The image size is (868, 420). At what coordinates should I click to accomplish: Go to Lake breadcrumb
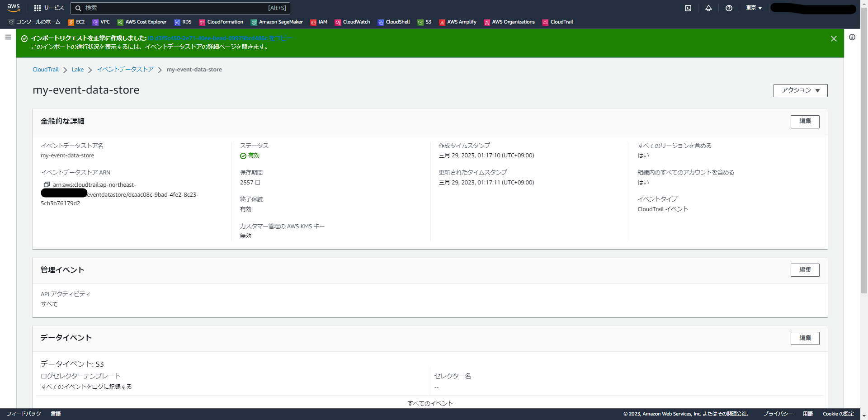[x=78, y=70]
